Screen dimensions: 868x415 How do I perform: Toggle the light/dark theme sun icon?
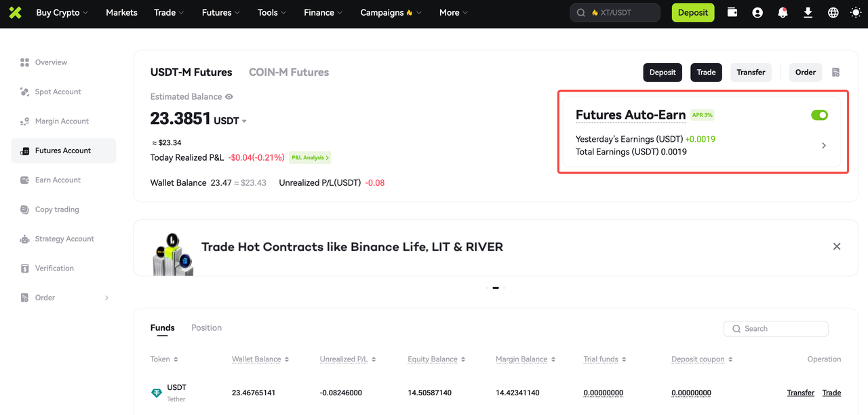(856, 12)
